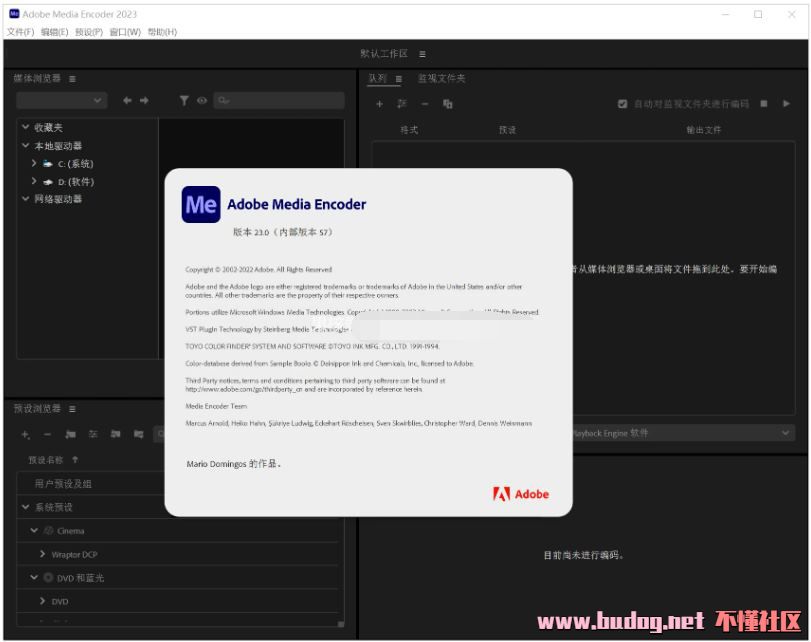Remove queue item with minus icon
Screen dimensions: 811x642
(425, 104)
